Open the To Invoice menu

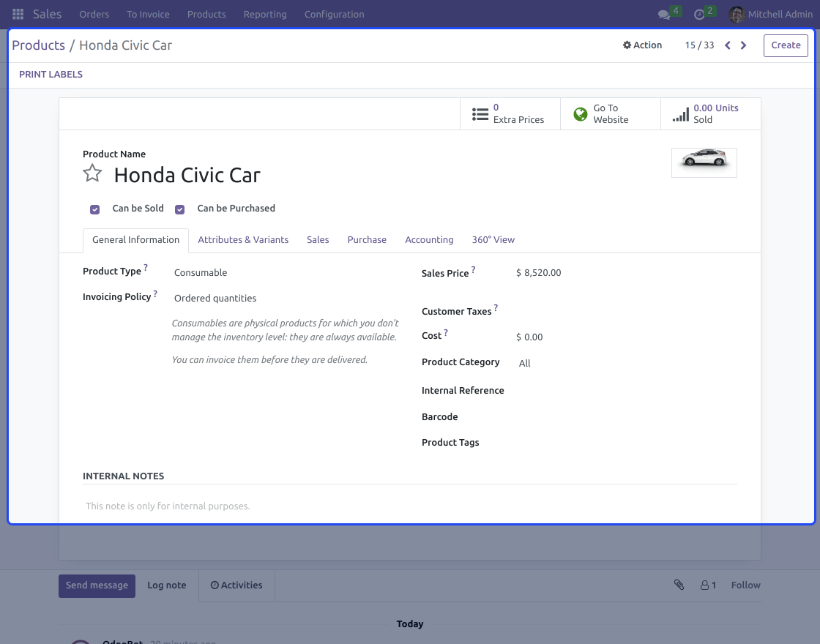[148, 14]
